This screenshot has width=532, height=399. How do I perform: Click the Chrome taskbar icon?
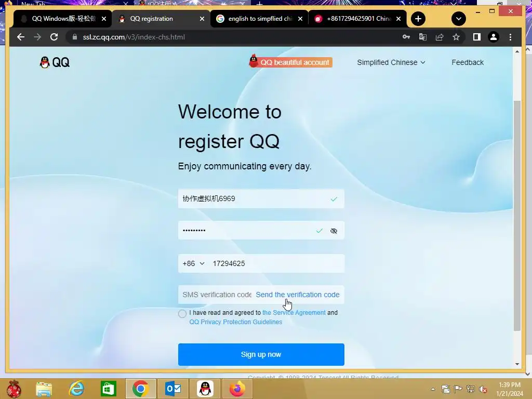point(140,389)
